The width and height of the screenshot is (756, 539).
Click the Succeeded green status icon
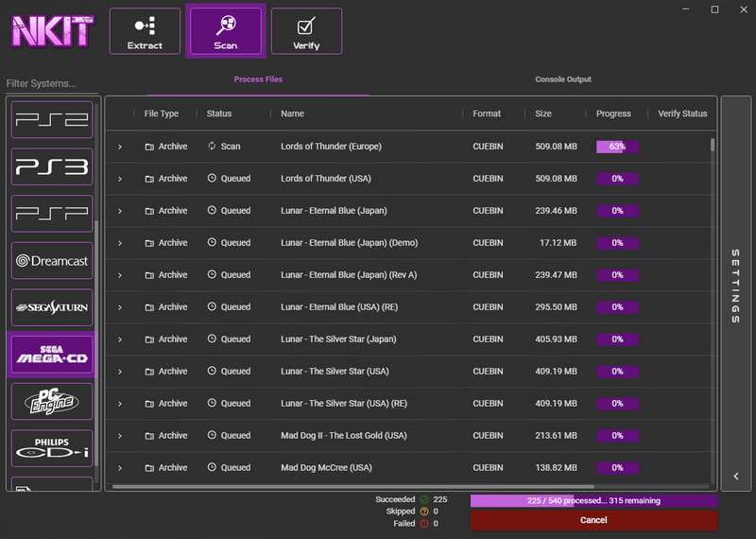pos(424,499)
